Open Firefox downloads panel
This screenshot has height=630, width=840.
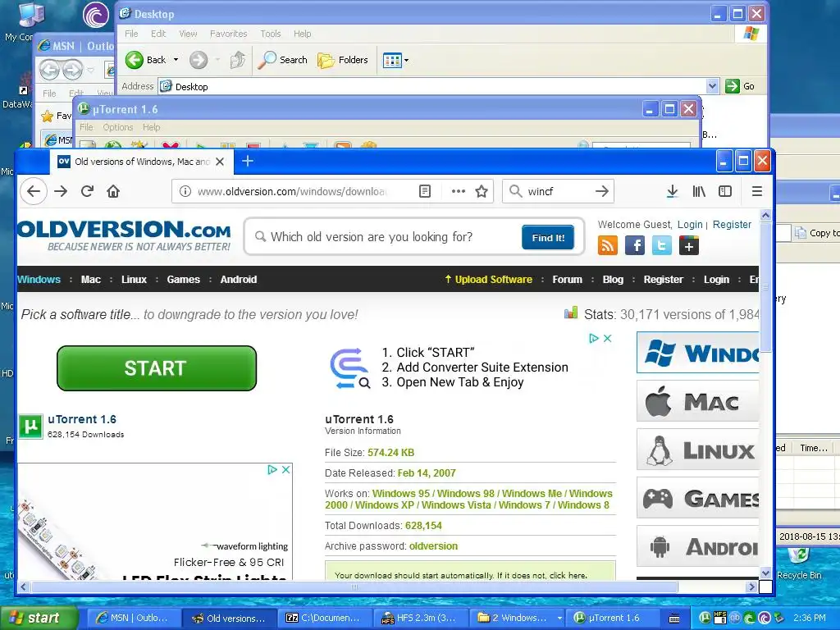point(673,191)
